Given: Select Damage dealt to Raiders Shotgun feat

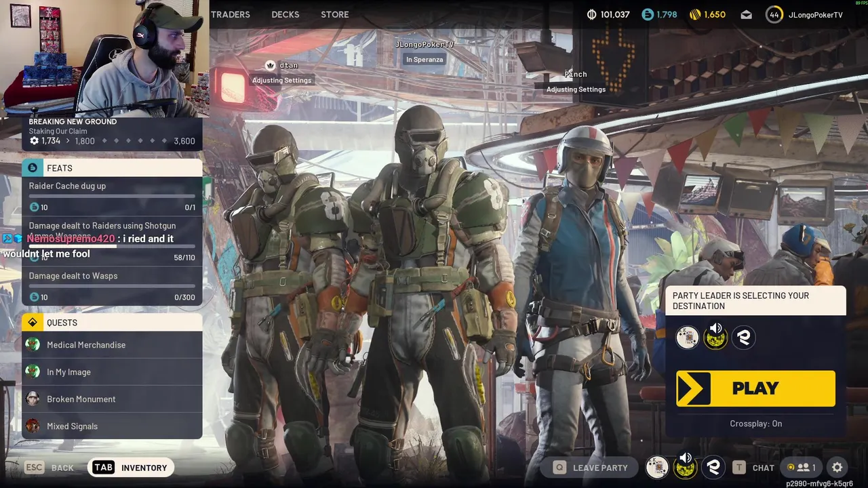Looking at the screenshot, I should (x=112, y=241).
